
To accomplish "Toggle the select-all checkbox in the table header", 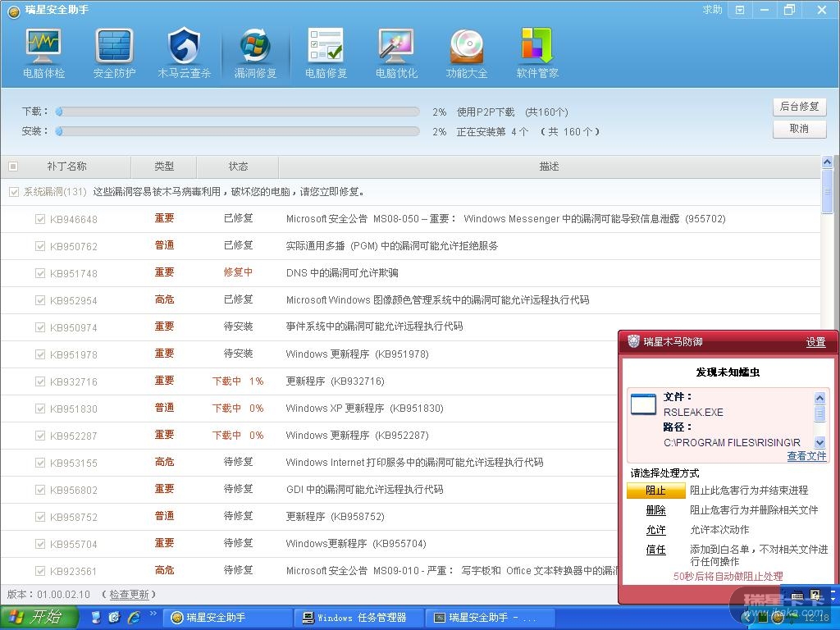I will 13,167.
